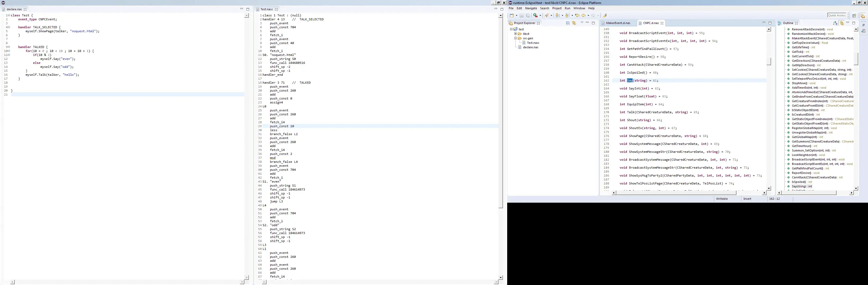The image size is (868, 285).
Task: Click the Save icon in Eclipse toolbar
Action: (522, 16)
